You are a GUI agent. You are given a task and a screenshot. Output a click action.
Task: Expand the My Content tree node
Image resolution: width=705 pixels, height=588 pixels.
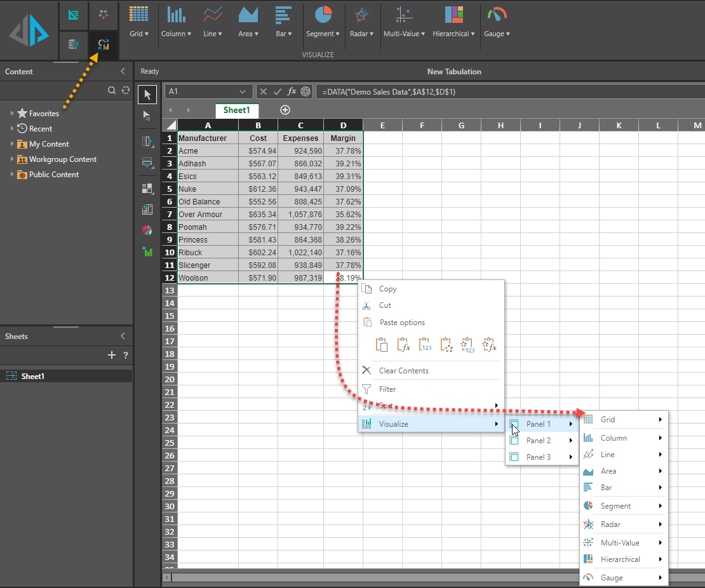(x=13, y=144)
